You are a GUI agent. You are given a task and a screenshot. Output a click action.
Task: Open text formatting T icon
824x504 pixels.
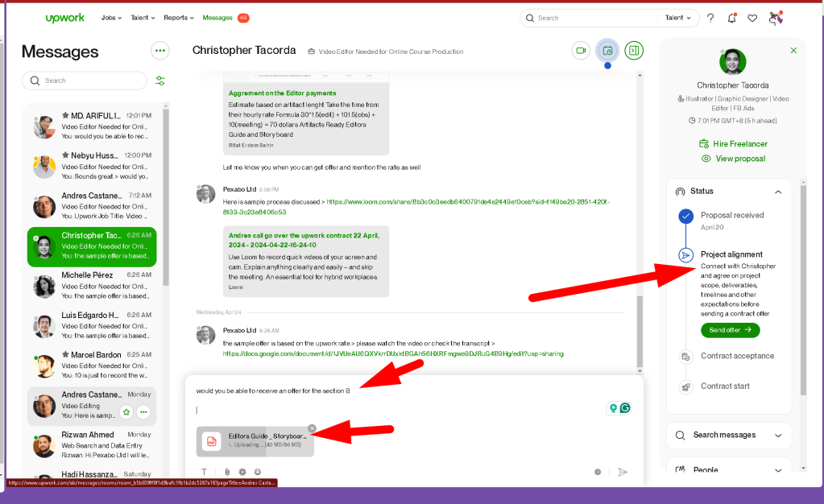(204, 472)
